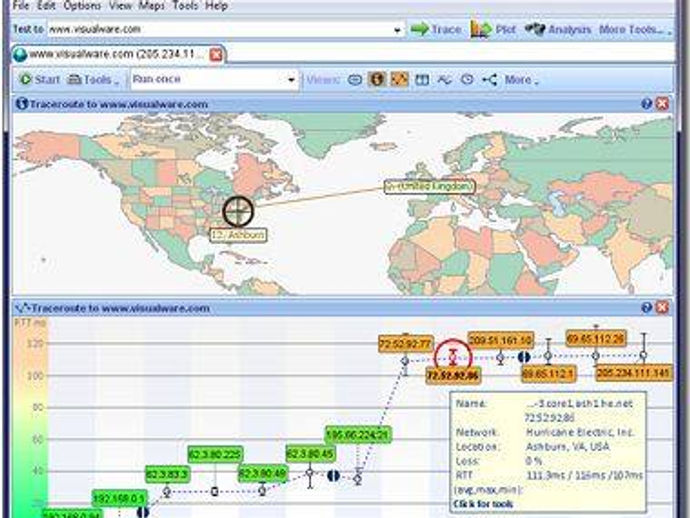Click the hop marker under 62.3.83.3

pyautogui.click(x=166, y=491)
